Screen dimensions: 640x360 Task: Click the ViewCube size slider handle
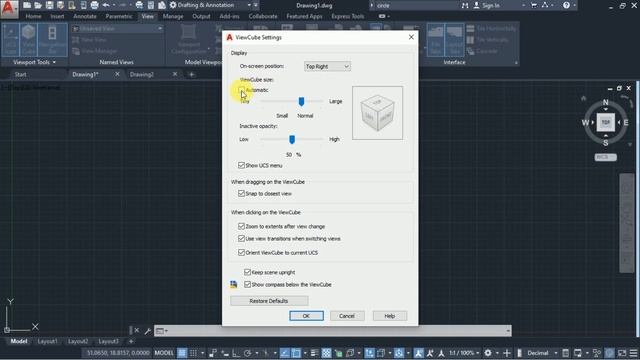click(301, 101)
